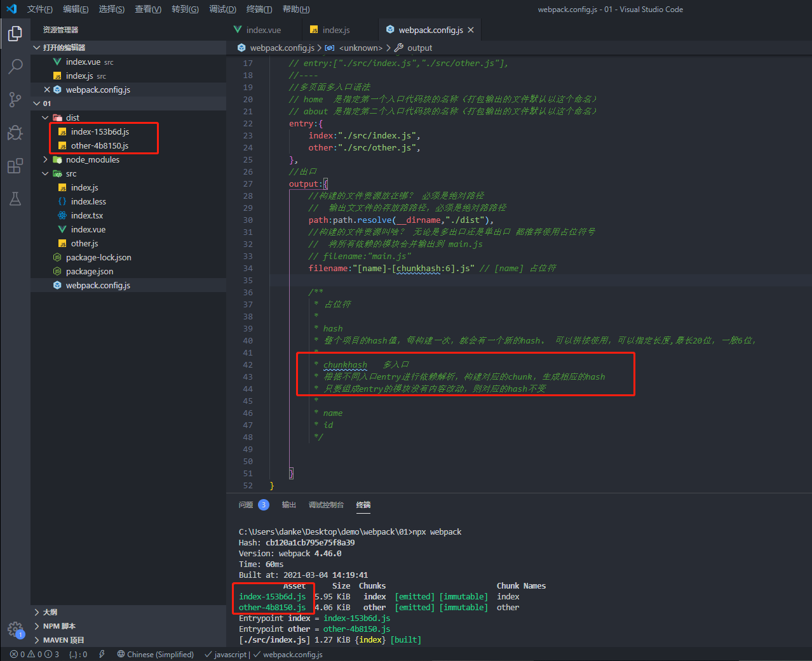The image size is (812, 661).
Task: Open index.js under src folder
Action: pyautogui.click(x=128, y=187)
